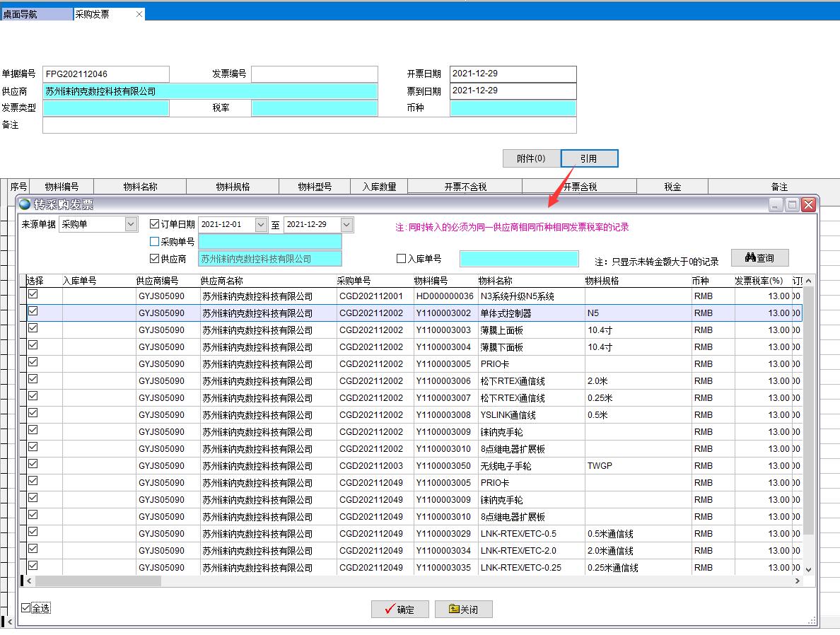Open the end date 2021-12-29 picker dropdown

click(x=346, y=225)
